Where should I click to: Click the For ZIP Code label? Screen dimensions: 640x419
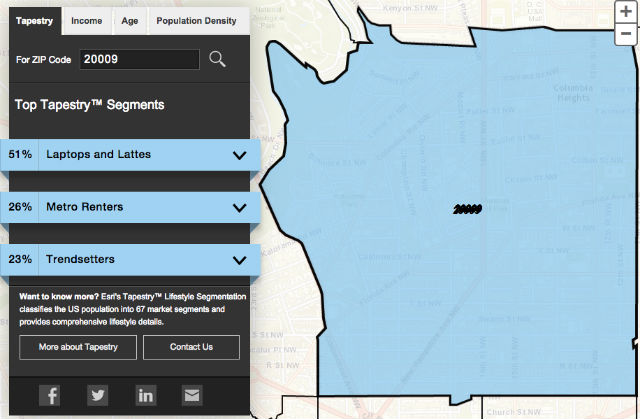43,60
